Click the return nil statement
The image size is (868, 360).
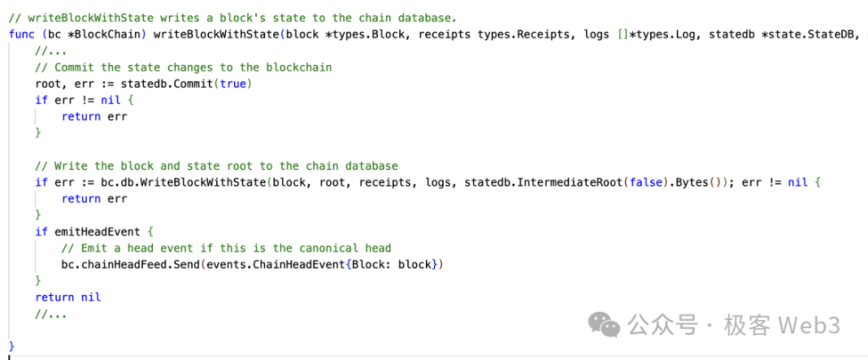tap(68, 297)
